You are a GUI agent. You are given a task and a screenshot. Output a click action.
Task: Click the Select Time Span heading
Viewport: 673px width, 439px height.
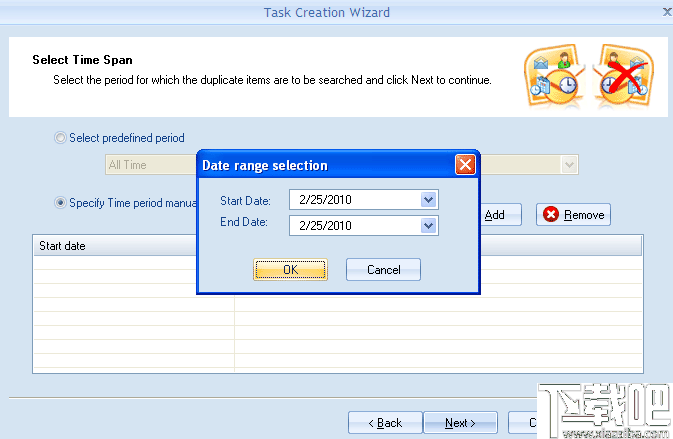[x=82, y=60]
